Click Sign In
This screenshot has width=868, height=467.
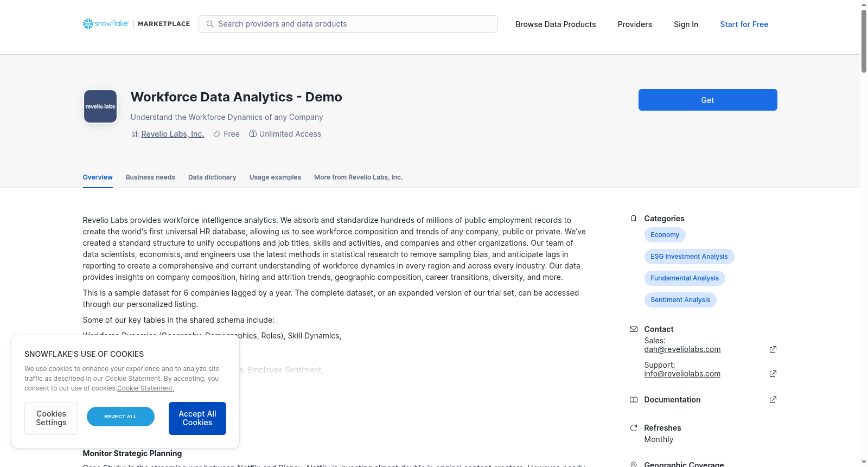click(686, 24)
